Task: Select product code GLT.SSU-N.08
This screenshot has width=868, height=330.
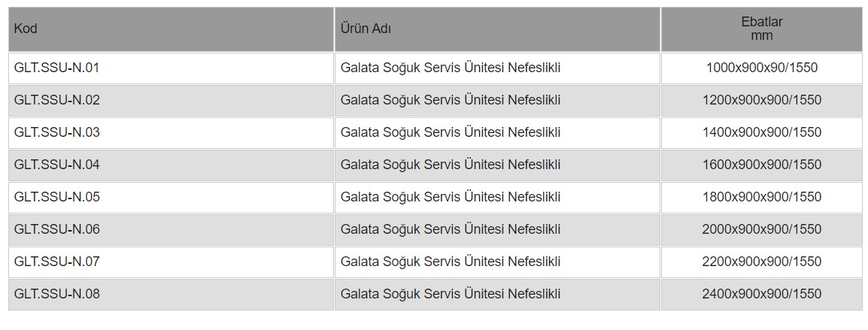Action: [x=56, y=293]
